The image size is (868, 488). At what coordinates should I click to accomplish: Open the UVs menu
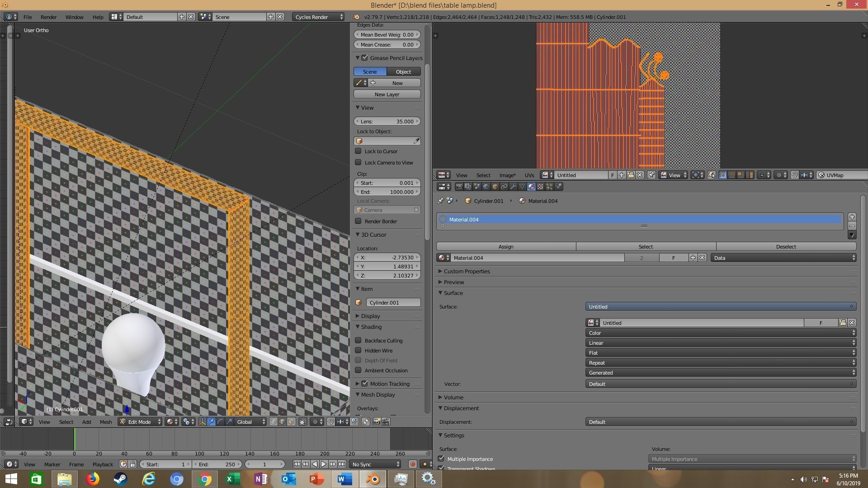[529, 175]
